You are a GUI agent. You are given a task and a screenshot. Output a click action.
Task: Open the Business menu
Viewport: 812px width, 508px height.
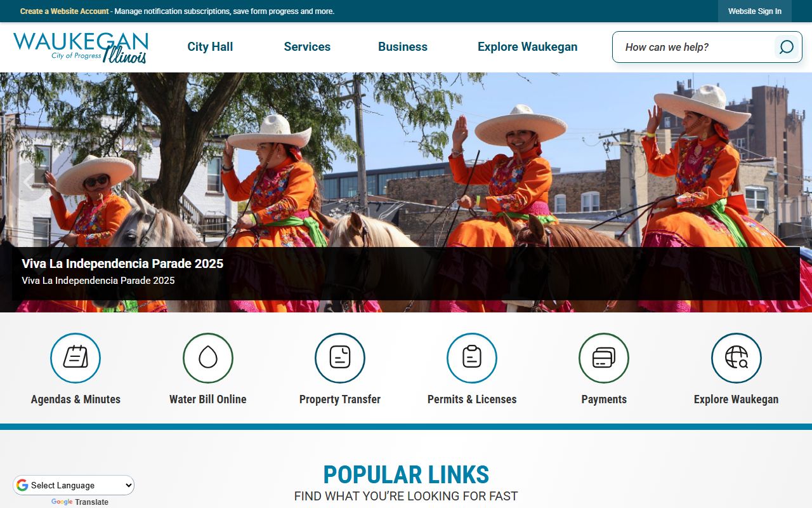point(403,47)
